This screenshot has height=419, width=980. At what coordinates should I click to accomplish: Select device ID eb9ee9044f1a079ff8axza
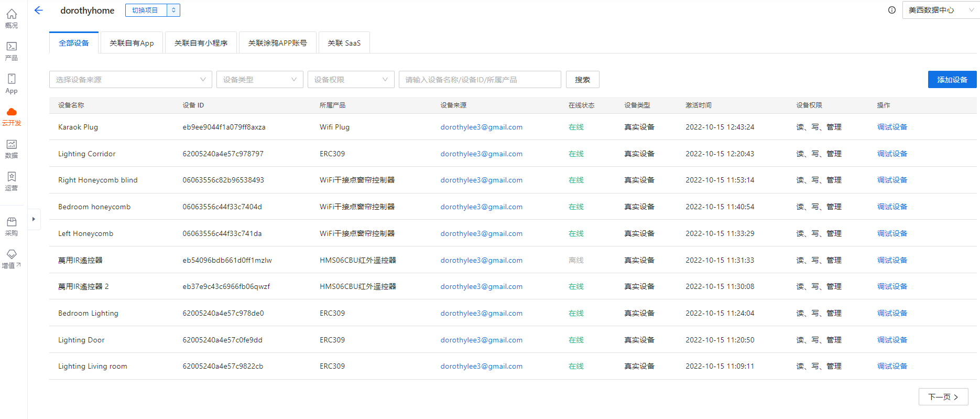click(224, 127)
